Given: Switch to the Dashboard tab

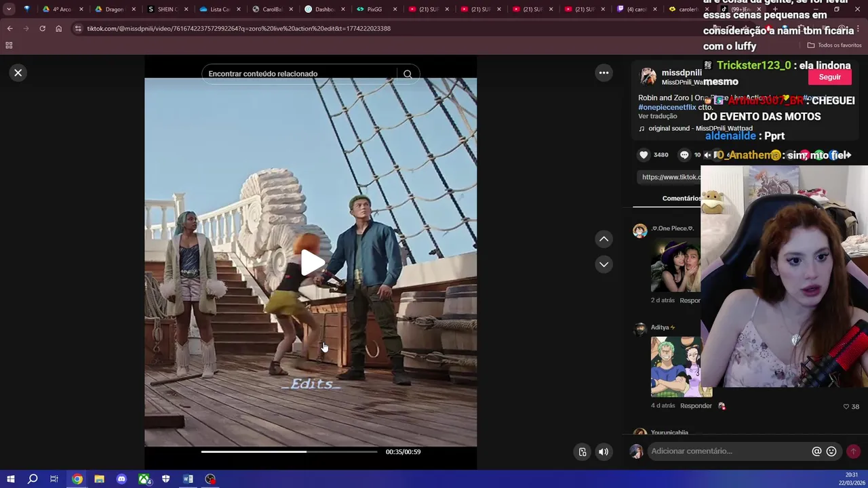Looking at the screenshot, I should (324, 9).
